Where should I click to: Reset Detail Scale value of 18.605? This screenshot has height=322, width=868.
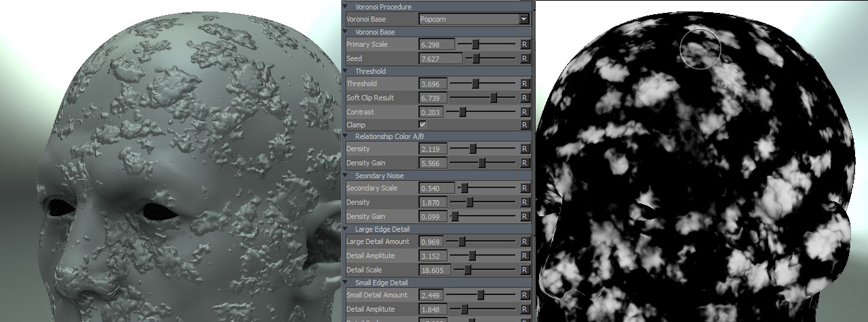[524, 270]
